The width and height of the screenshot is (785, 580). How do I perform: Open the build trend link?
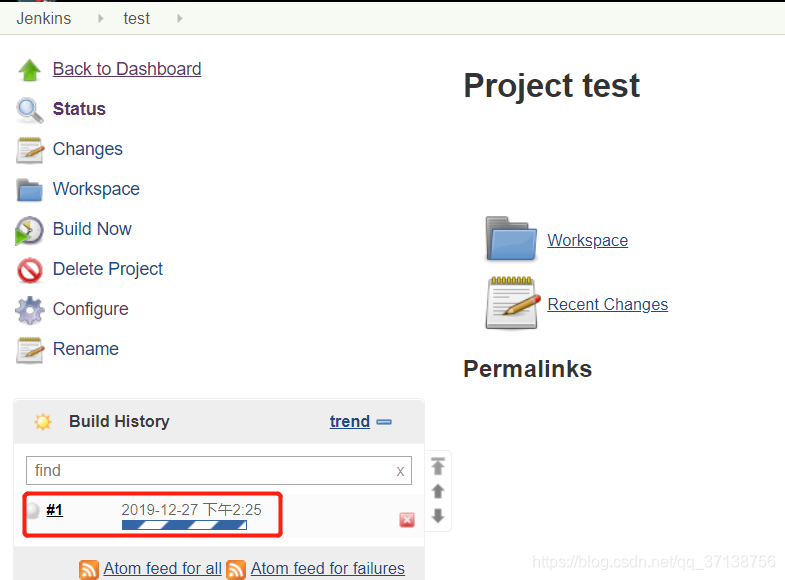tap(349, 422)
